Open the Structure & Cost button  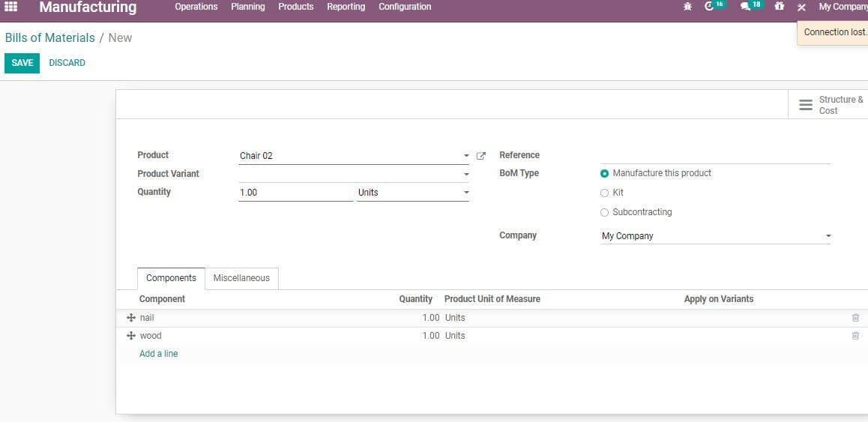tap(828, 105)
